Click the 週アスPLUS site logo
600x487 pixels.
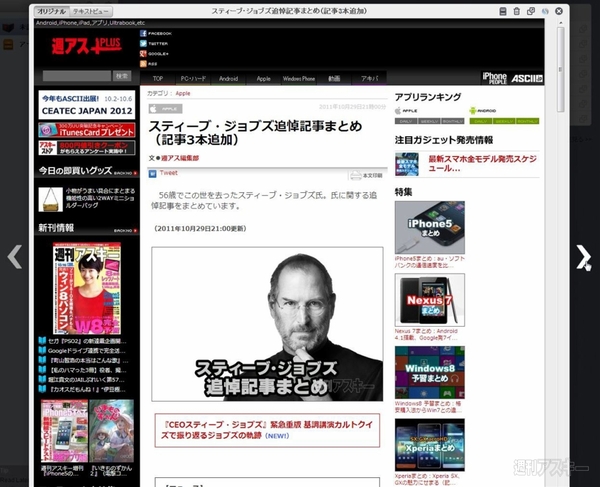click(86, 46)
